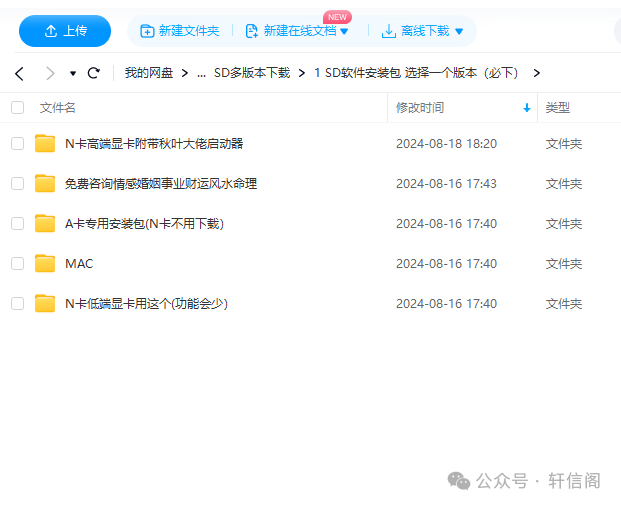The height and width of the screenshot is (506, 621).
Task: Click 新建文件夹 button
Action: (180, 31)
